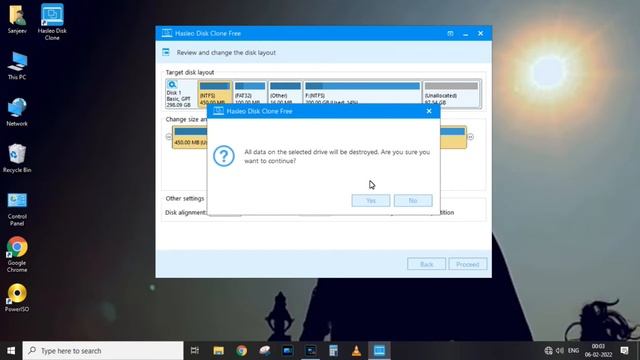Open Control Panel desktop icon

[17, 209]
